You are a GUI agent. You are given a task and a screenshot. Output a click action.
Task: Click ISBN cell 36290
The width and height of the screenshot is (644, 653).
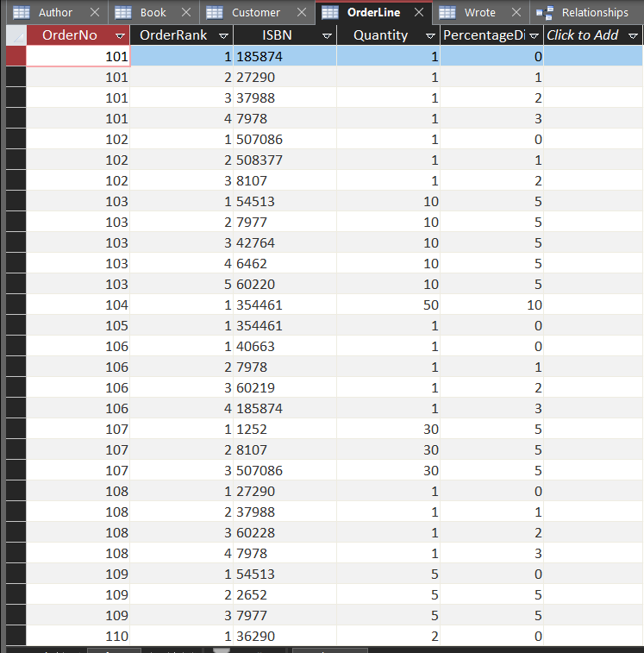pos(285,636)
